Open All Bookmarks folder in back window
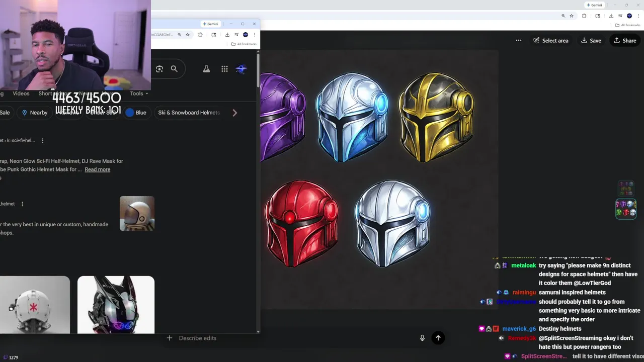This screenshot has width=644, height=362. coord(627,25)
